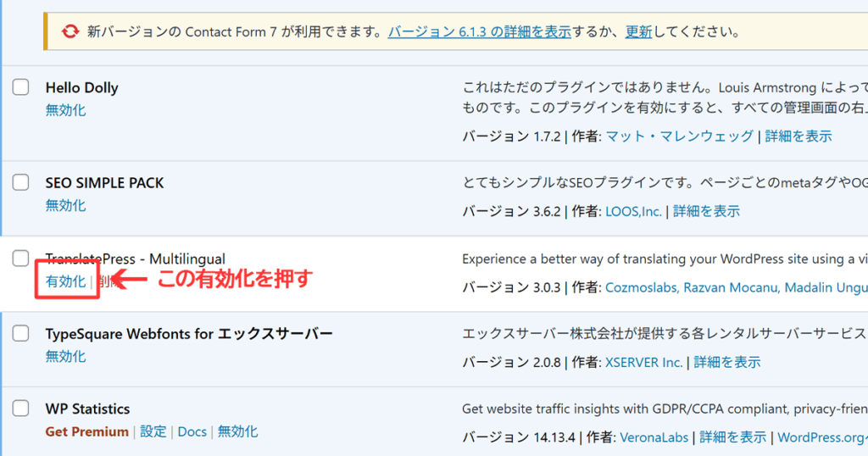868x456 pixels.
Task: Visit LOOS,Inc. author page
Action: click(x=633, y=211)
